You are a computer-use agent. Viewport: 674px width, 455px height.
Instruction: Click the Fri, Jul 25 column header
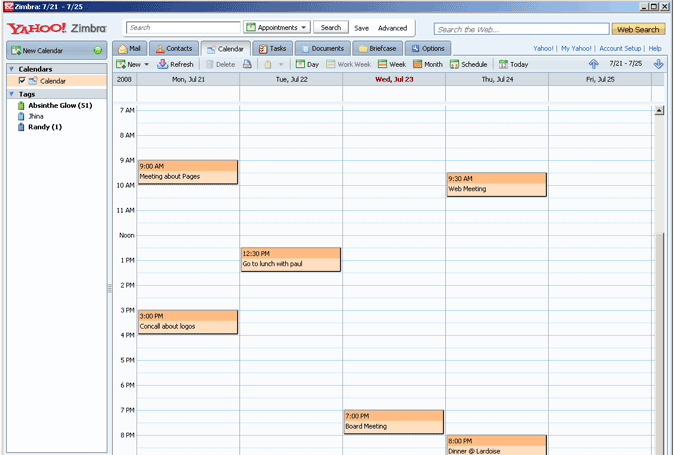600,79
